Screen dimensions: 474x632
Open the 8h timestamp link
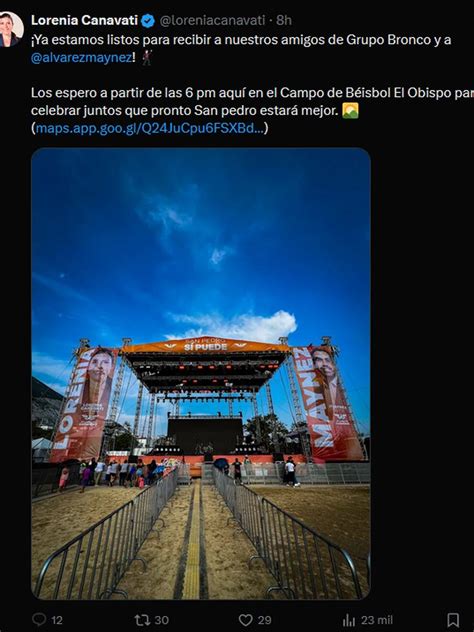(284, 20)
